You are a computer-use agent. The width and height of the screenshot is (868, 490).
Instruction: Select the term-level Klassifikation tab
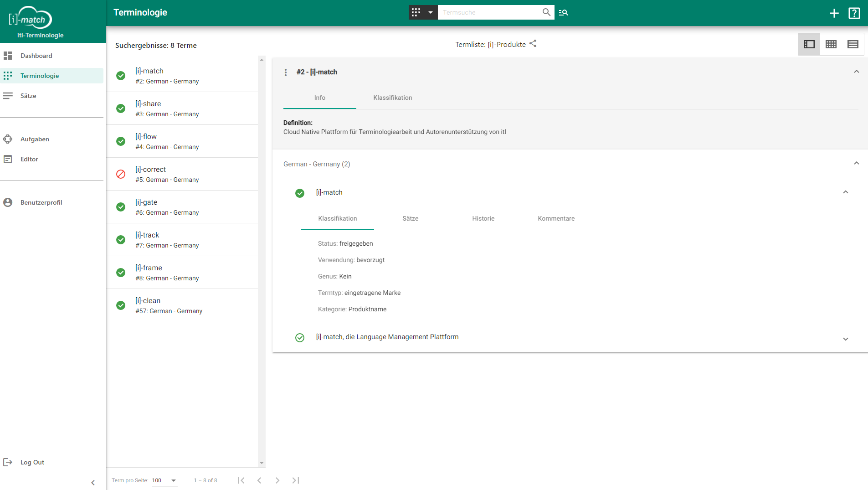coord(338,218)
